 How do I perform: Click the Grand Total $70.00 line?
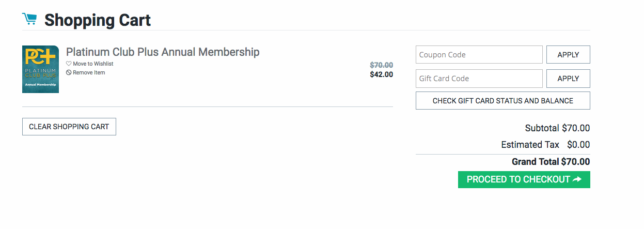coord(551,162)
